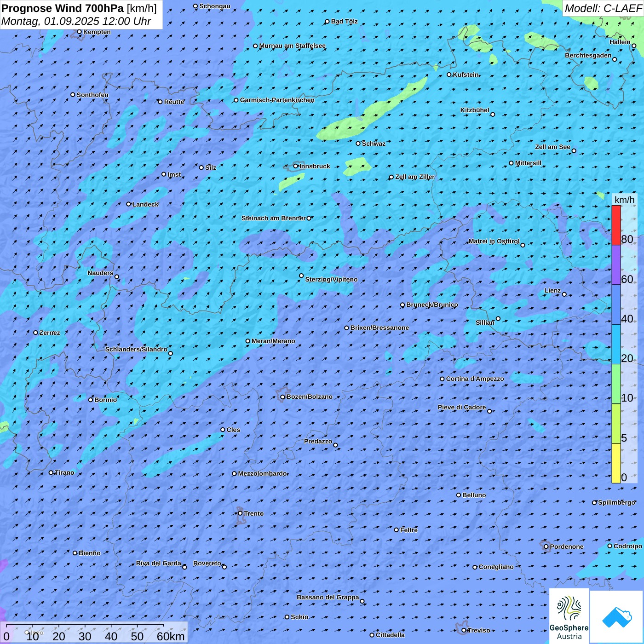Viewport: 644px width, 644px height.
Task: Click the 'Meran/Merano' map label
Action: coord(273,341)
